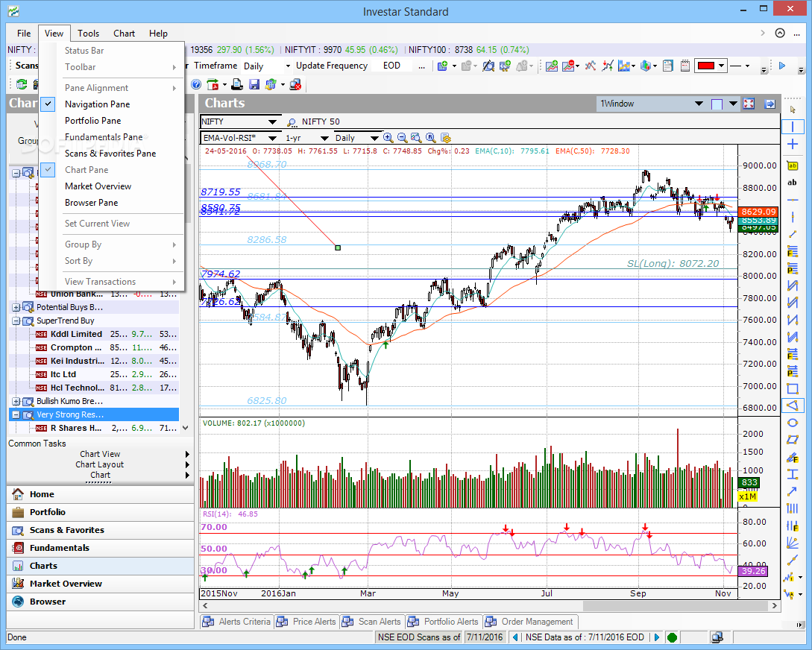812x650 pixels.
Task: Open chart settings gear icon
Action: (445, 138)
